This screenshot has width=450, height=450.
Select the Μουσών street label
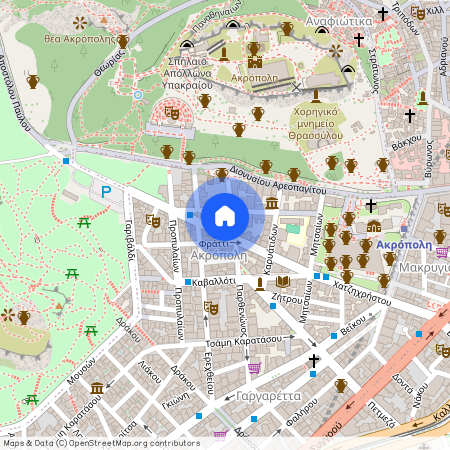tap(81, 371)
